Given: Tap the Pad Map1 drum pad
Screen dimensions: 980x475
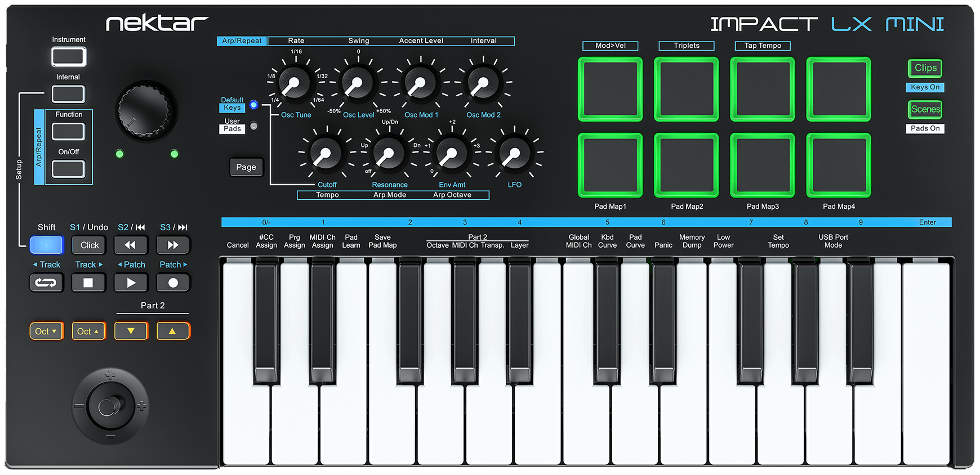Looking at the screenshot, I should point(610,165).
